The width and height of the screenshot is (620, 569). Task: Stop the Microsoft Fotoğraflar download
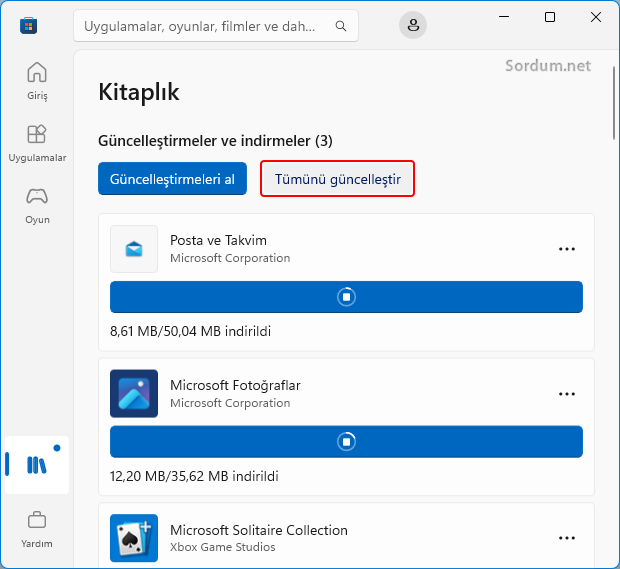pyautogui.click(x=346, y=442)
